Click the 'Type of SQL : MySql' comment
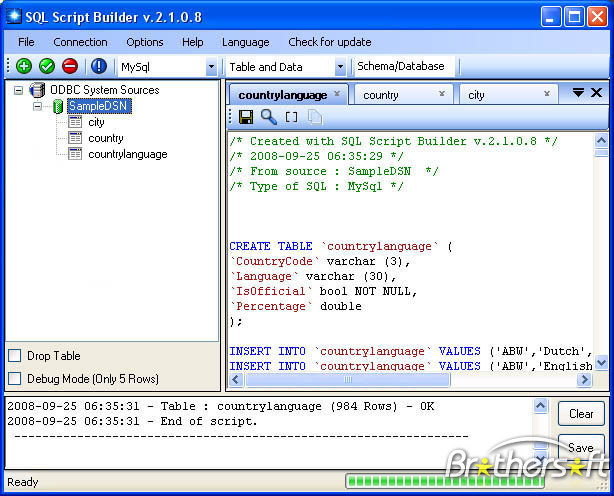Image resolution: width=614 pixels, height=496 pixels. point(316,186)
